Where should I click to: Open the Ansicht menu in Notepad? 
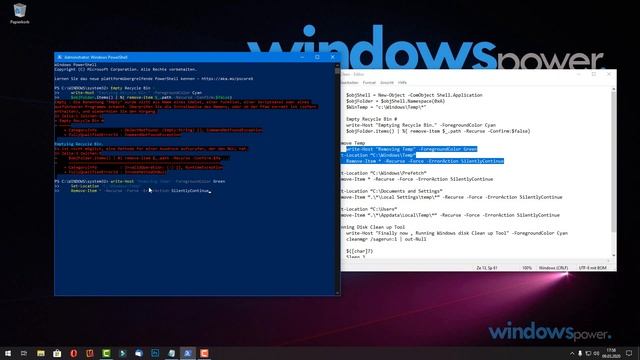click(x=387, y=82)
